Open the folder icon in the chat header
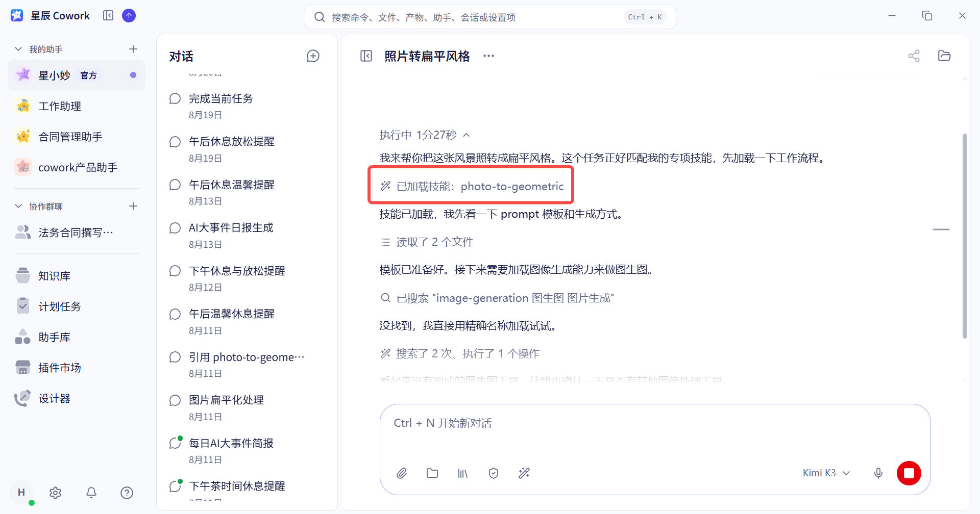980x514 pixels. click(x=944, y=56)
